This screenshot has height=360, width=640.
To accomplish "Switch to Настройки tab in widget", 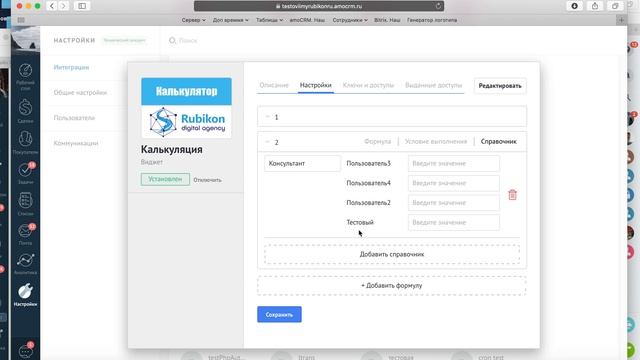I will pyautogui.click(x=316, y=85).
